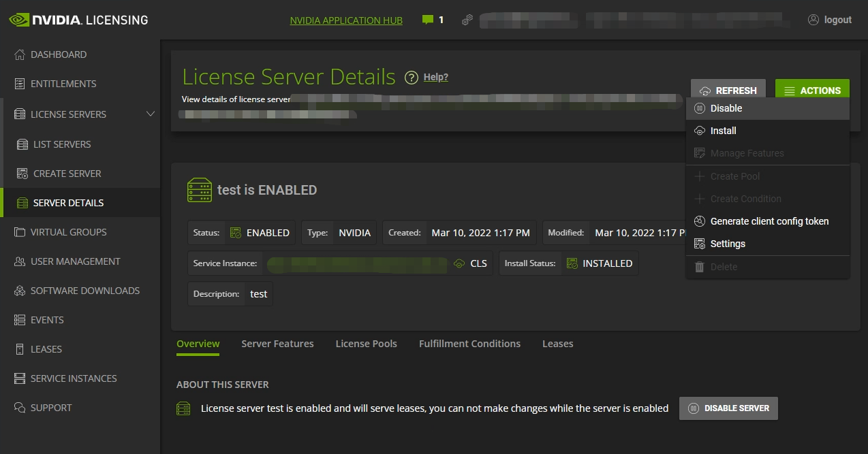Open Settings from the Actions menu
Screen dimensions: 868x454
point(768,244)
